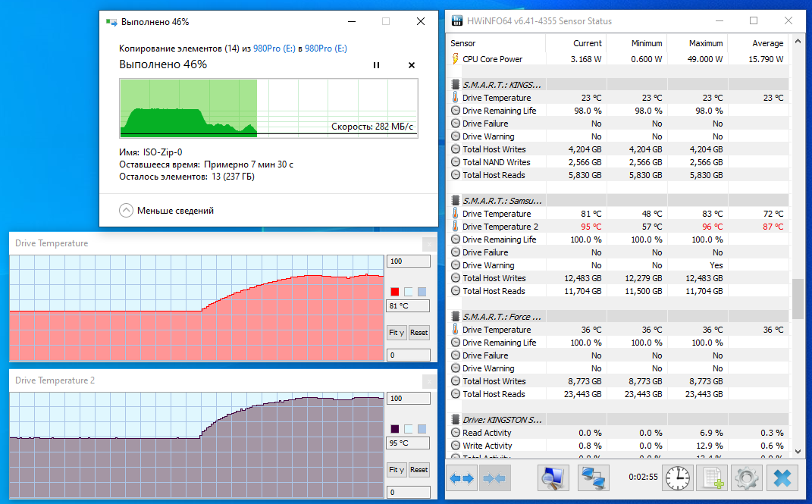
Task: Select Samsung Total Host Reads row label
Action: [x=494, y=291]
